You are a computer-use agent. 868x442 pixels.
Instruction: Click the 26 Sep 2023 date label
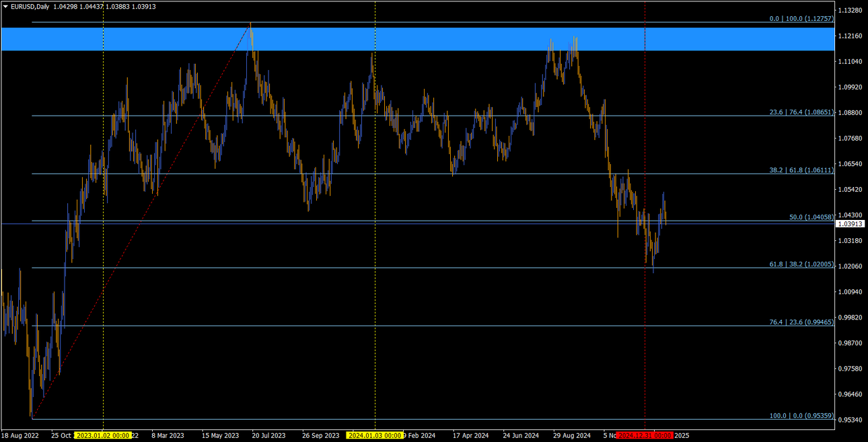pos(321,435)
